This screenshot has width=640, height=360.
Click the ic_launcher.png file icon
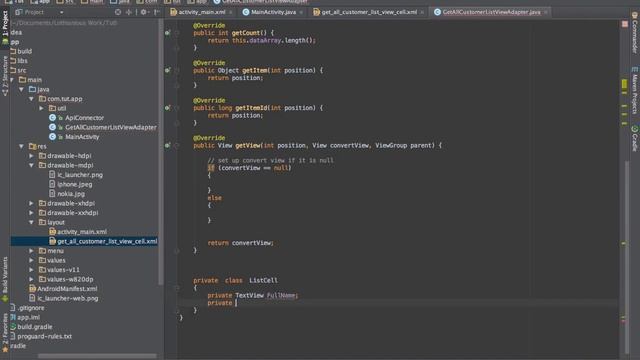click(x=52, y=175)
